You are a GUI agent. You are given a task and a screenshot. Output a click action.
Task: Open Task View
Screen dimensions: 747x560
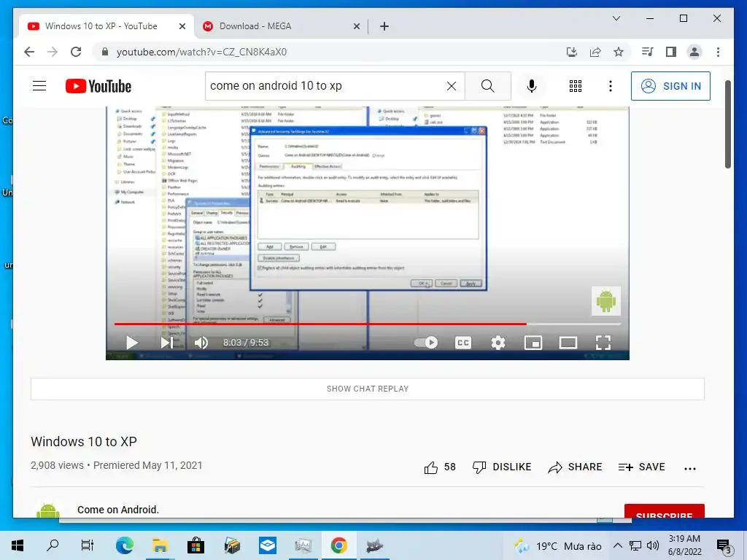88,545
